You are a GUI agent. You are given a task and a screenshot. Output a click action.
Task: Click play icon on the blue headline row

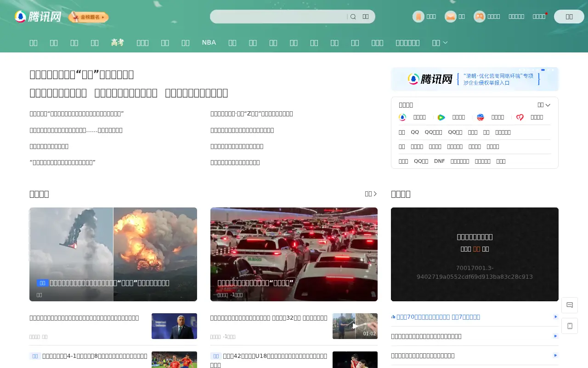click(x=555, y=317)
